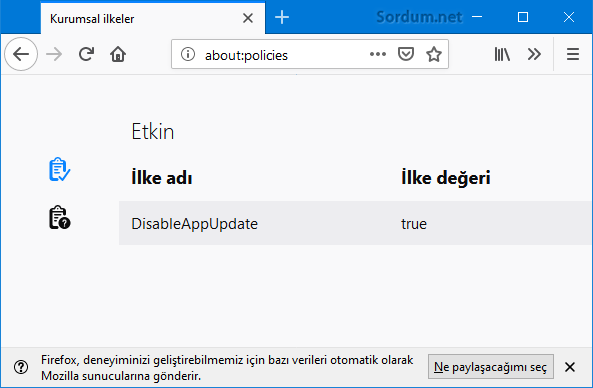This screenshot has width=593, height=388.
Task: Save page to Pocket
Action: pos(406,54)
